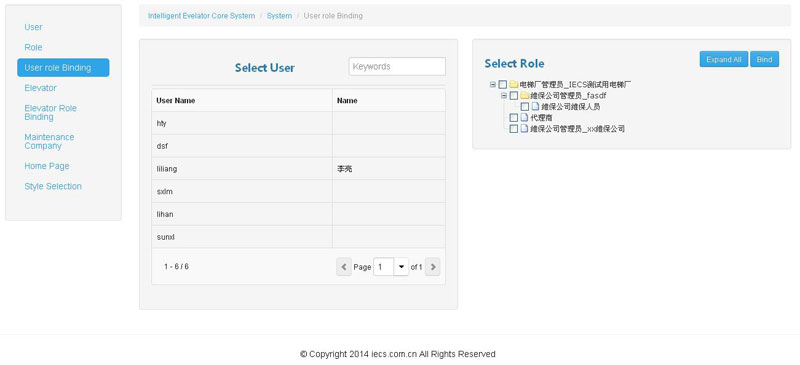The image size is (800, 365).
Task: Open Home Page in sidebar
Action: (x=46, y=166)
